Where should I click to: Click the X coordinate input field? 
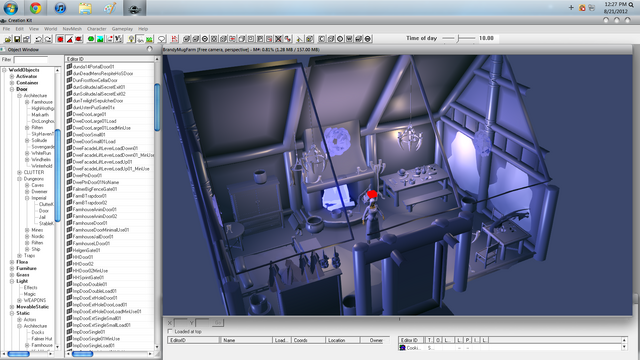coord(181,323)
